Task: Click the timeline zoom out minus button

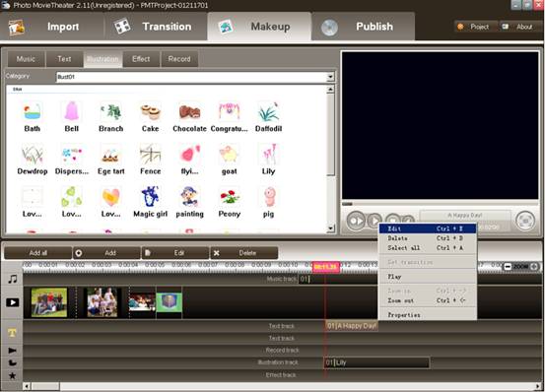Action: pos(508,267)
